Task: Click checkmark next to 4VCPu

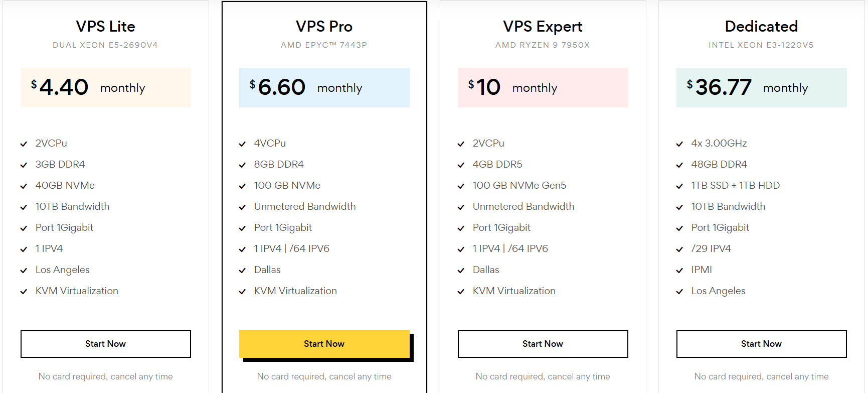Action: pyautogui.click(x=242, y=144)
